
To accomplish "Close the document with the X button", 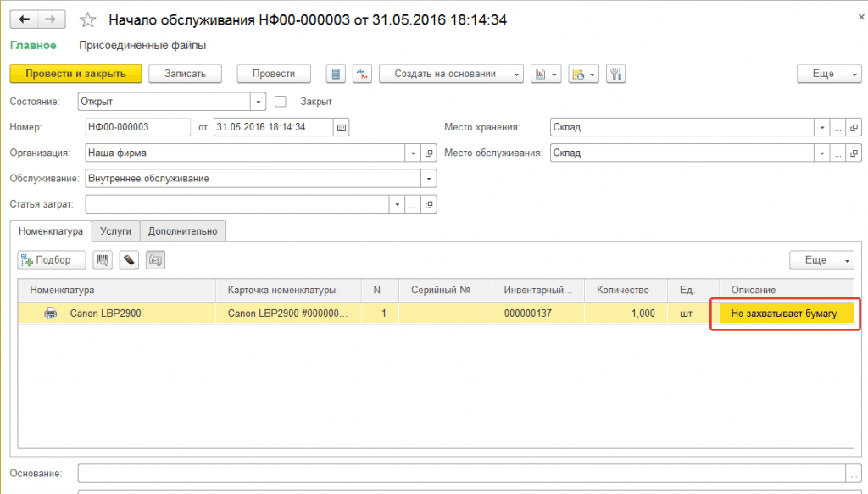I will pos(861,18).
